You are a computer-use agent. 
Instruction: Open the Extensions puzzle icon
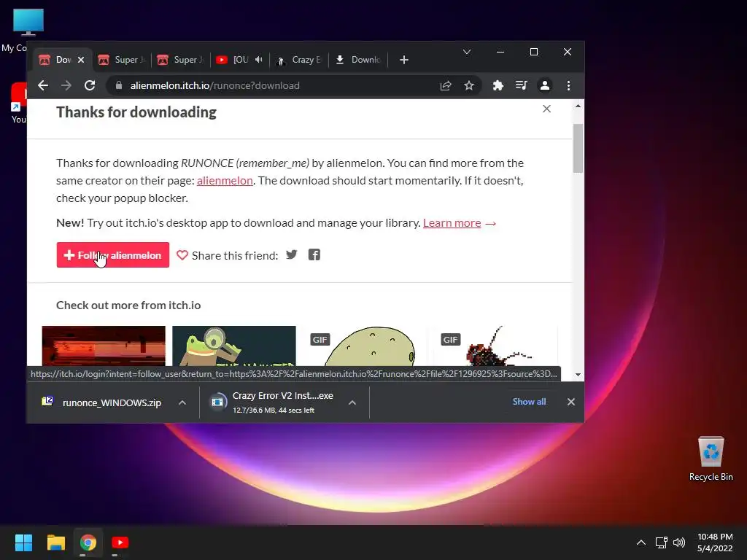coord(498,86)
